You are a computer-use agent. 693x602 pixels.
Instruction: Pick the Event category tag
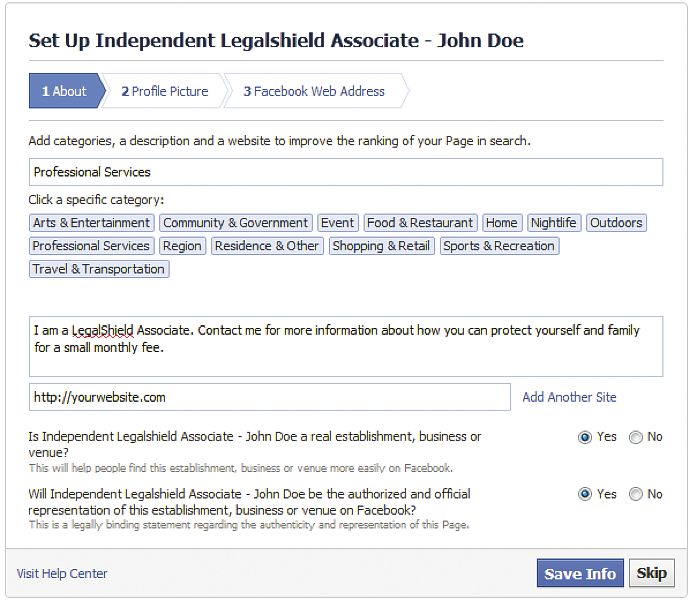(338, 223)
